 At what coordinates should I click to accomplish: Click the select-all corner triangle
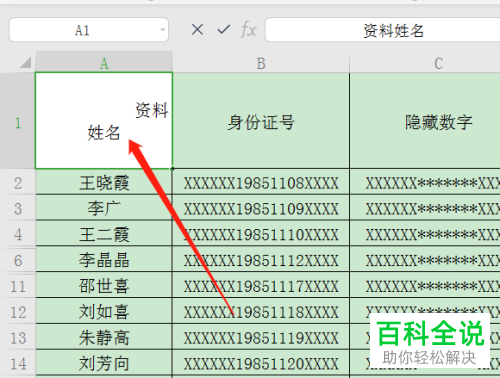25,62
